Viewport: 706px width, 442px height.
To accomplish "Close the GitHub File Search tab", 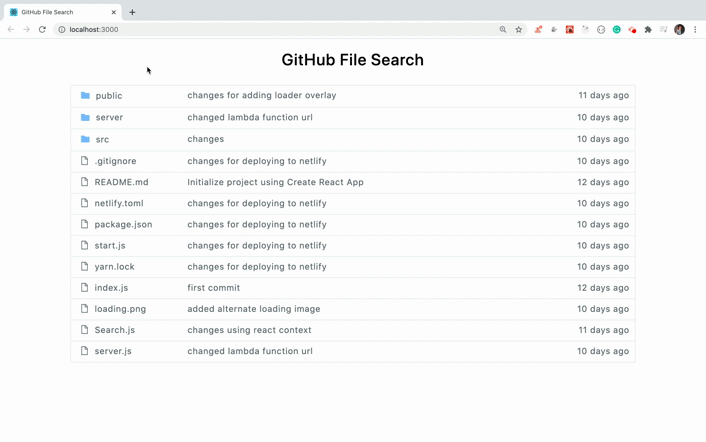I will tap(114, 12).
